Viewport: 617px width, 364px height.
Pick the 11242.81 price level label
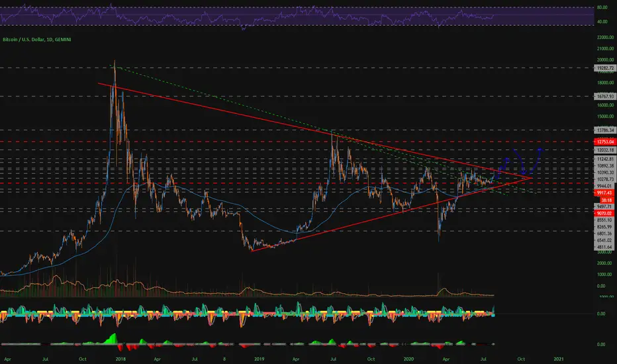pos(605,159)
